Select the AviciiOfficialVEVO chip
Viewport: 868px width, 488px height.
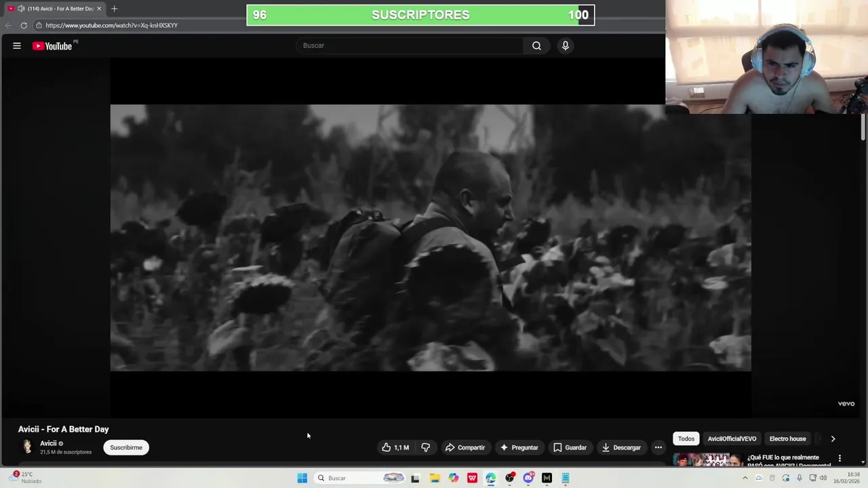pos(732,439)
